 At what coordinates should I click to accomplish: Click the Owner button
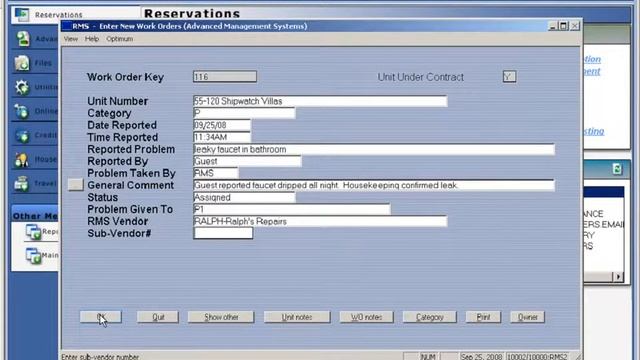pyautogui.click(x=527, y=317)
